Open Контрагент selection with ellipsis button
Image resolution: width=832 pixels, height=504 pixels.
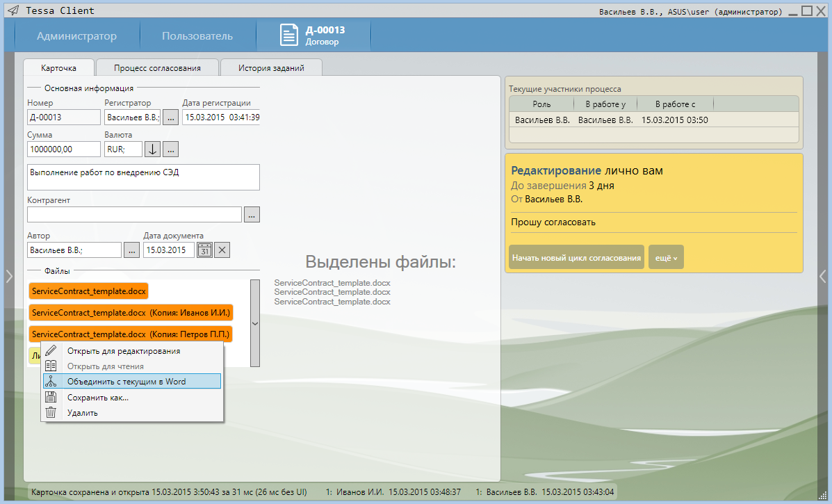[252, 215]
